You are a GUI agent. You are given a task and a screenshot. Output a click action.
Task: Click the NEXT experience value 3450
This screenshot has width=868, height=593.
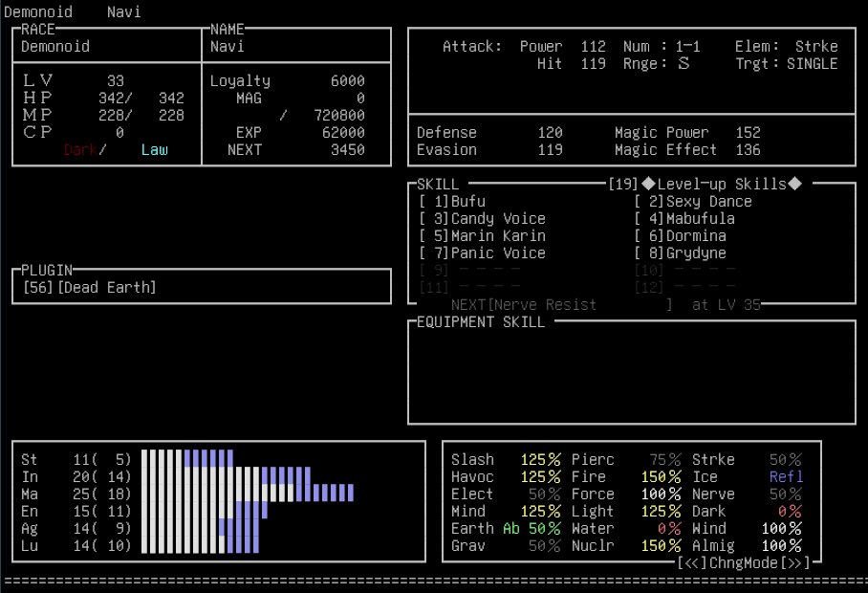pyautogui.click(x=348, y=149)
